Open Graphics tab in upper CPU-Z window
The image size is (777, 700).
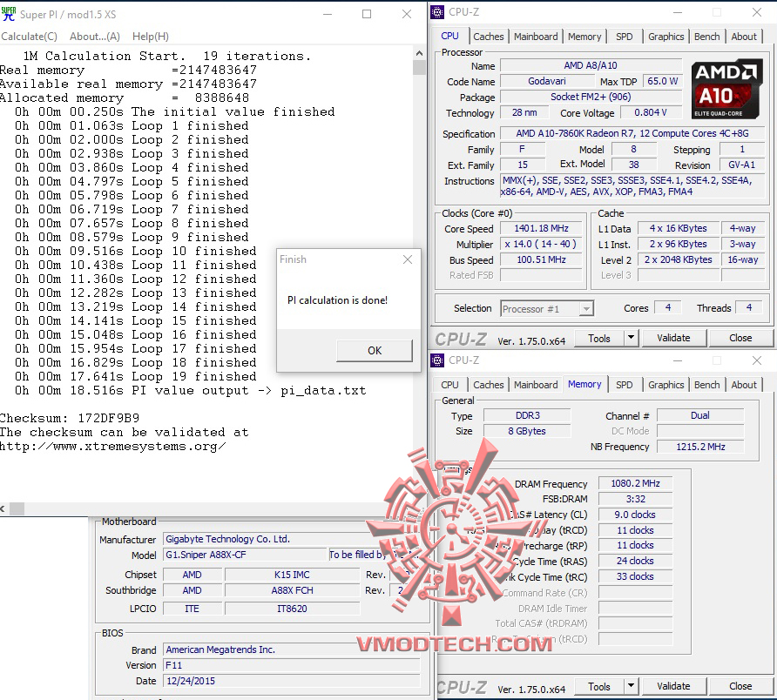tap(666, 37)
